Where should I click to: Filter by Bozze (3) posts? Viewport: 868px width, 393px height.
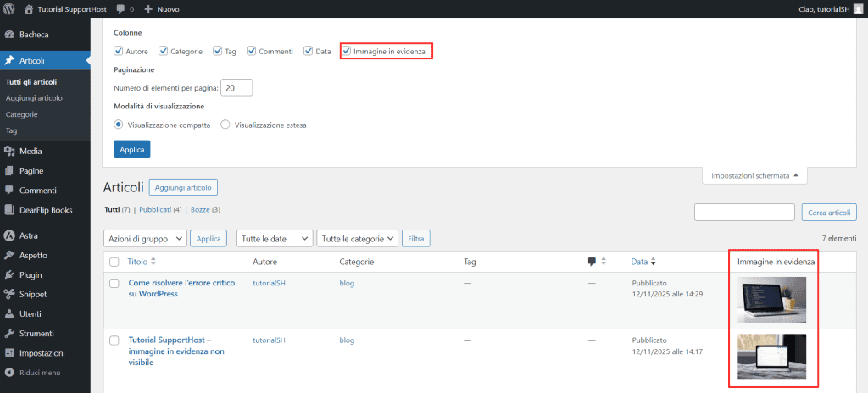pos(206,210)
